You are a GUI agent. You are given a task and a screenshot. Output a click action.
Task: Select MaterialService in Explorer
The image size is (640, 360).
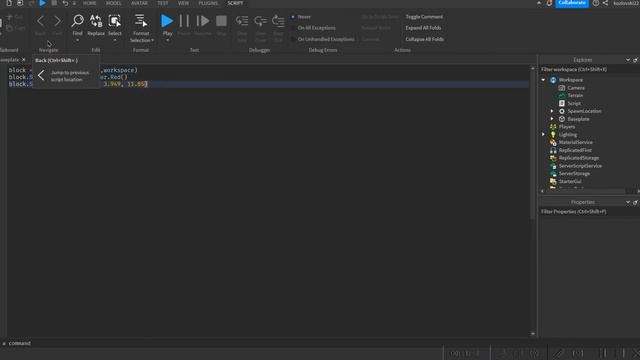575,142
